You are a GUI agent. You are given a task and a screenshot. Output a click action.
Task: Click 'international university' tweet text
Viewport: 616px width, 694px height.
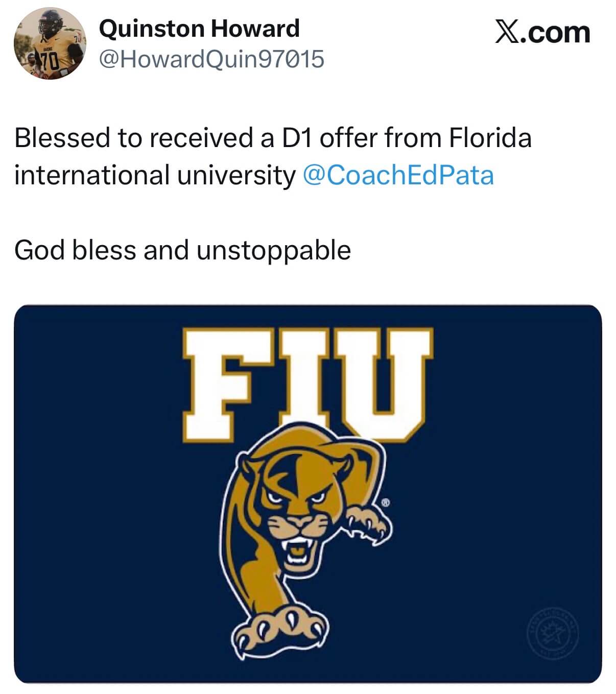tap(154, 175)
